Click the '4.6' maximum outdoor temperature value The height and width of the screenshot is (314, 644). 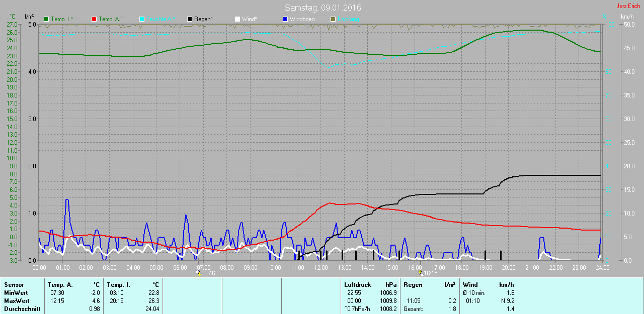coord(96,301)
